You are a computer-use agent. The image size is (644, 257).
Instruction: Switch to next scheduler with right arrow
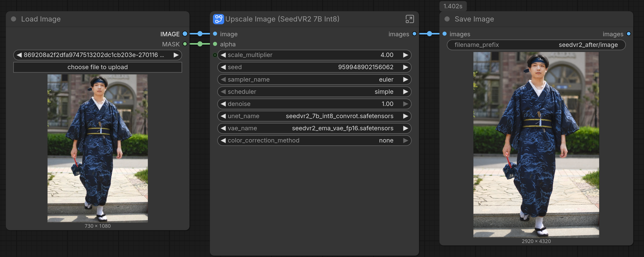click(x=405, y=92)
